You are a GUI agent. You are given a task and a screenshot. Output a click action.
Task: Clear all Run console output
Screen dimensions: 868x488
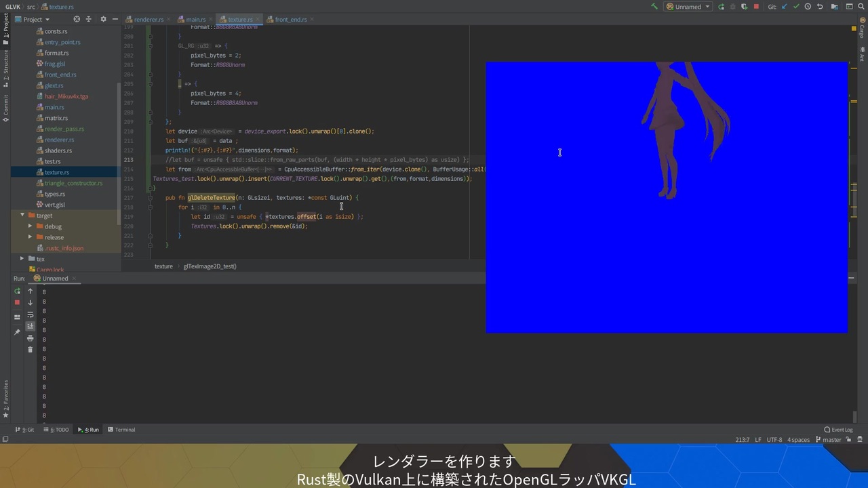30,350
